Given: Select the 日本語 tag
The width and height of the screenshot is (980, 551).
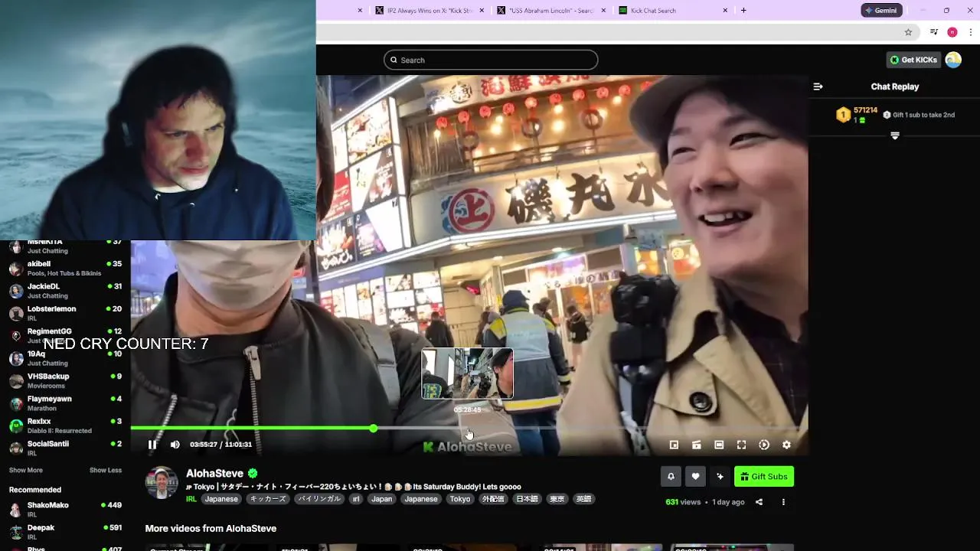Looking at the screenshot, I should 527,499.
